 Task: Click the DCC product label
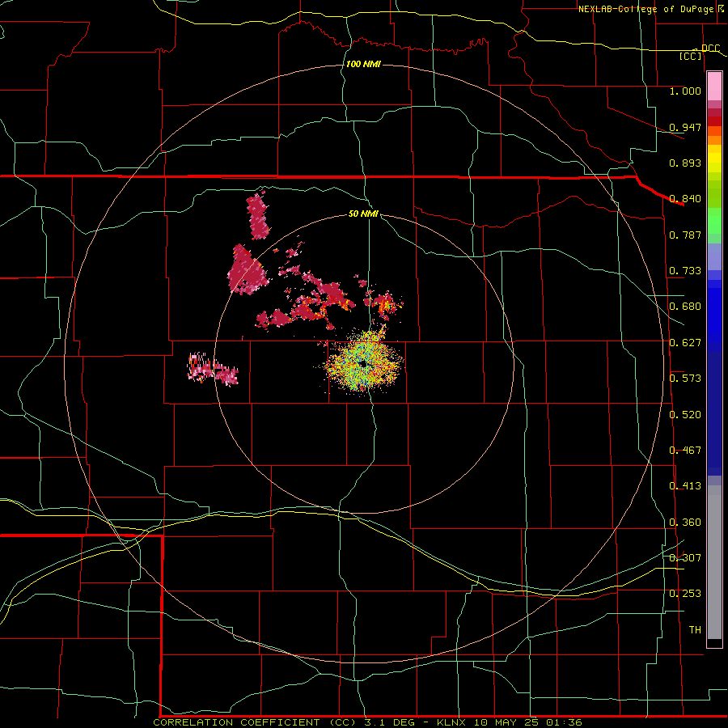[710, 49]
